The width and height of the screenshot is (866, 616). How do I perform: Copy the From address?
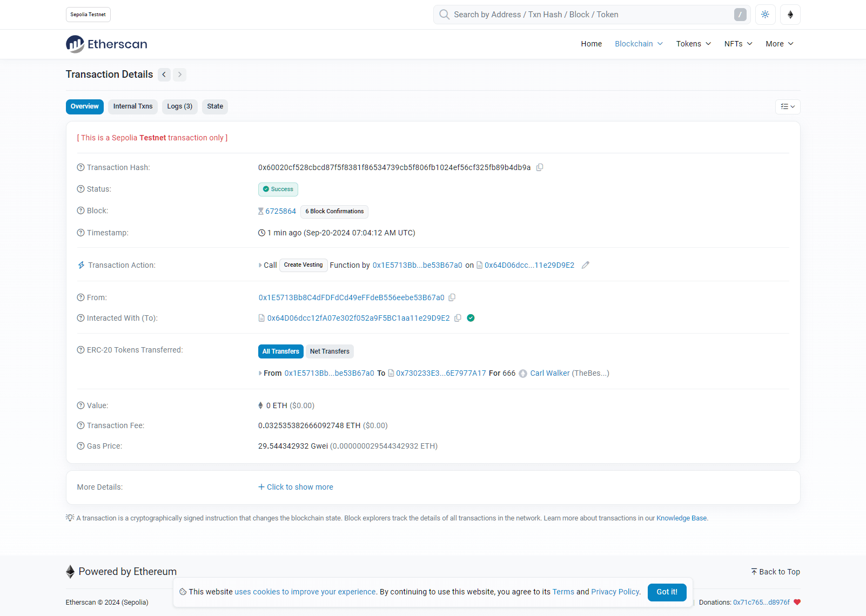pos(453,297)
